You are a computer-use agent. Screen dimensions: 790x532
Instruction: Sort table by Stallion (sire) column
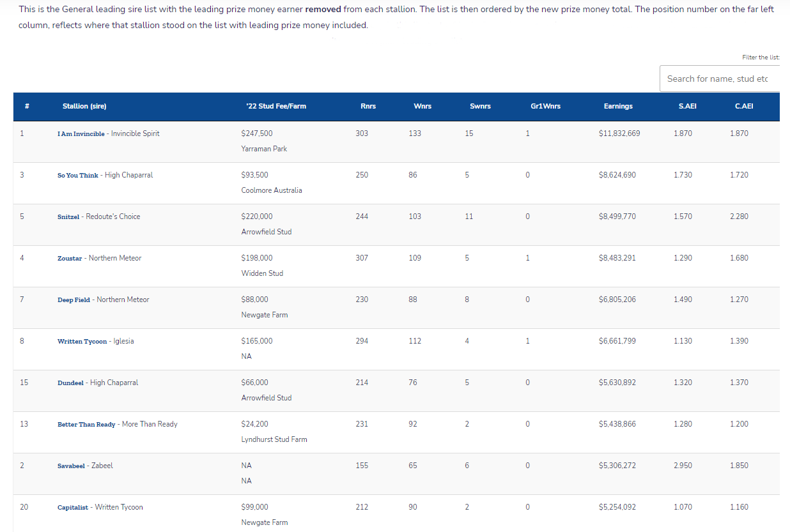tap(84, 106)
